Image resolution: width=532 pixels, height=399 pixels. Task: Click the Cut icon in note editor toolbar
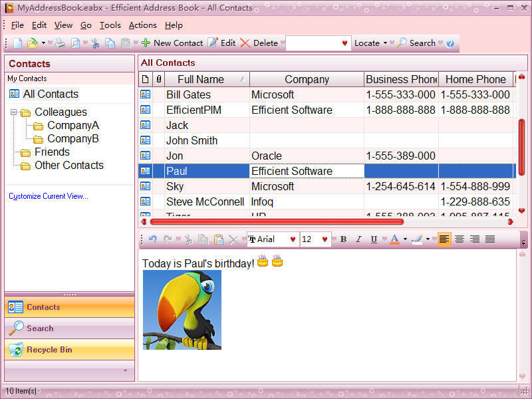pyautogui.click(x=188, y=239)
